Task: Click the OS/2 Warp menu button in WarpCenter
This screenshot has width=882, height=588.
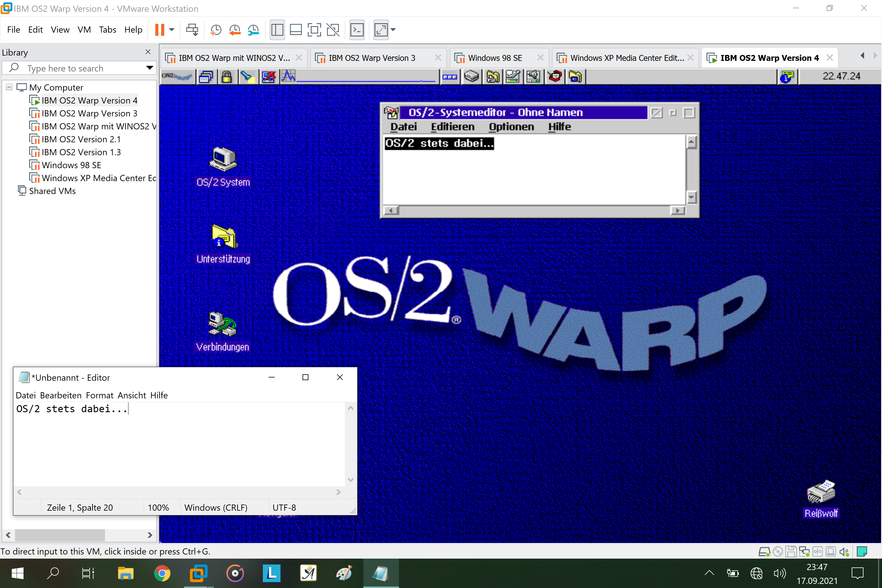Action: [177, 76]
